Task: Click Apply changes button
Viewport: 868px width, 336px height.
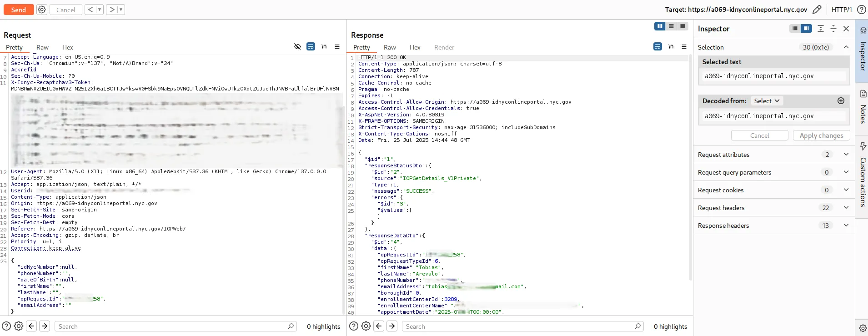Action: tap(821, 135)
